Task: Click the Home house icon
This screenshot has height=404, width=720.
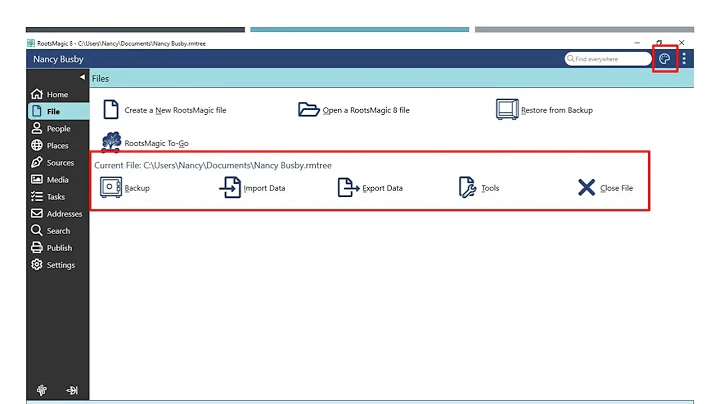Action: pyautogui.click(x=37, y=94)
